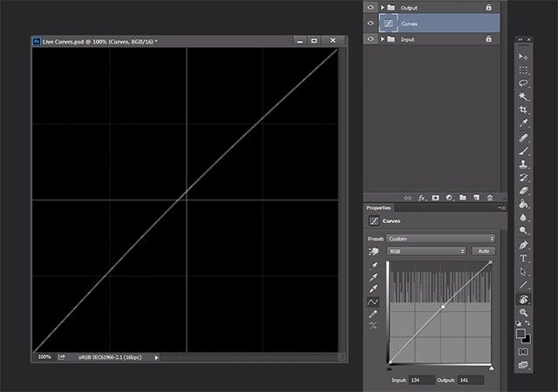
Task: Create new fill or adjustment layer
Action: (x=449, y=198)
